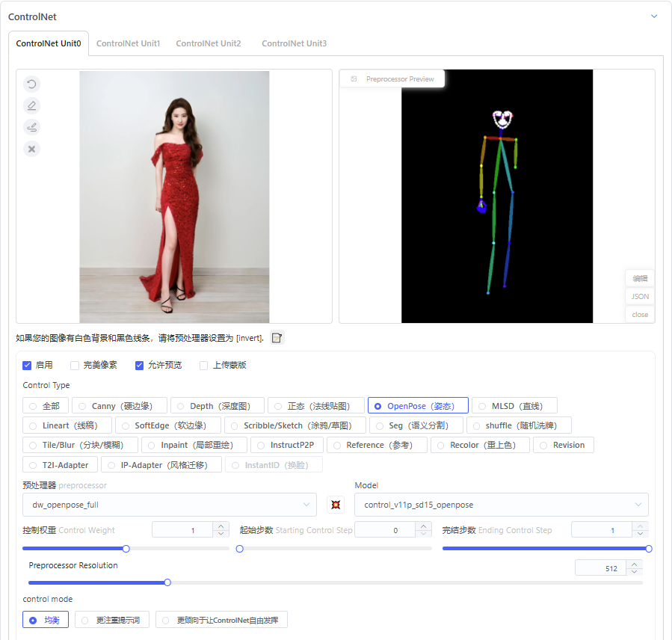Select InstructP2P control type

pos(287,445)
